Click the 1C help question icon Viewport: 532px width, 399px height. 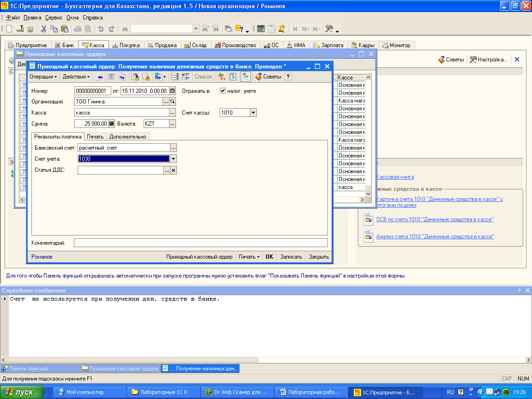[239, 29]
